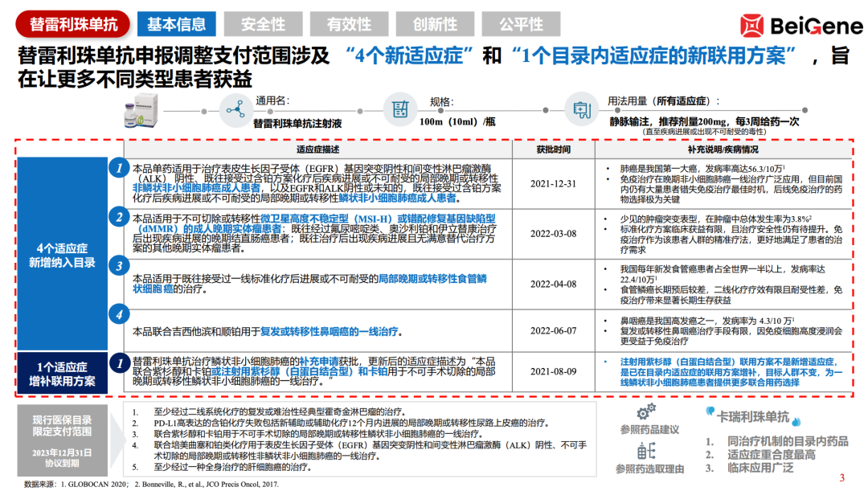Image resolution: width=868 pixels, height=491 pixels.
Task: Select numbered circle 4 for nasopharyngeal row
Action: (119, 315)
